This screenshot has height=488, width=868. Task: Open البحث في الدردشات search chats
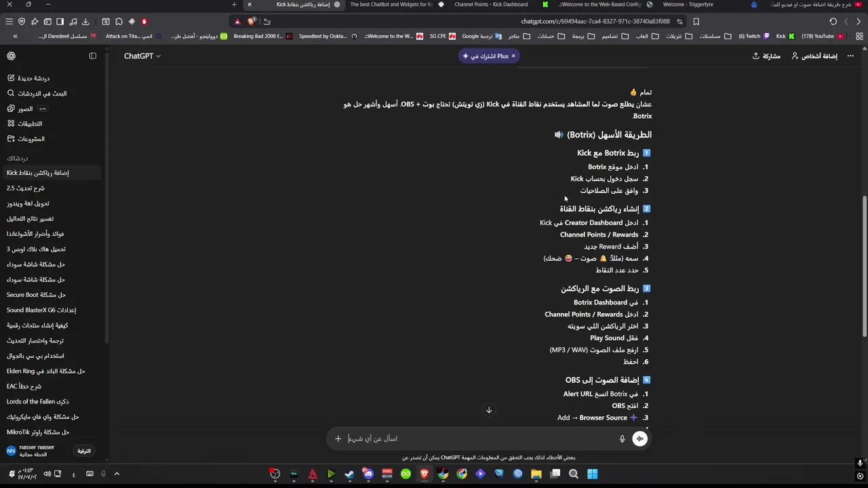tap(37, 94)
